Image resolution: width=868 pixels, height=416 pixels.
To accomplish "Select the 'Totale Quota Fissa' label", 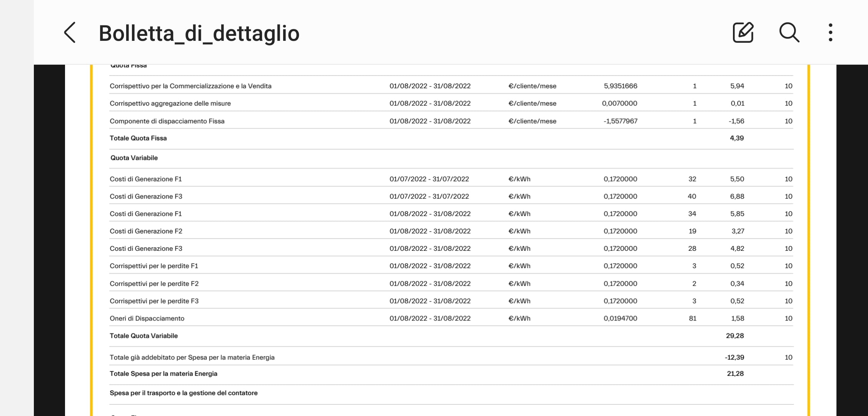I will (x=138, y=138).
